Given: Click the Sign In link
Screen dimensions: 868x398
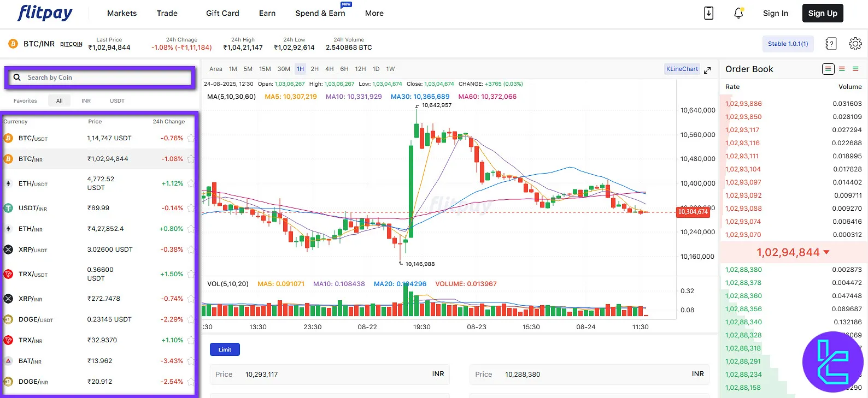Looking at the screenshot, I should pos(776,13).
